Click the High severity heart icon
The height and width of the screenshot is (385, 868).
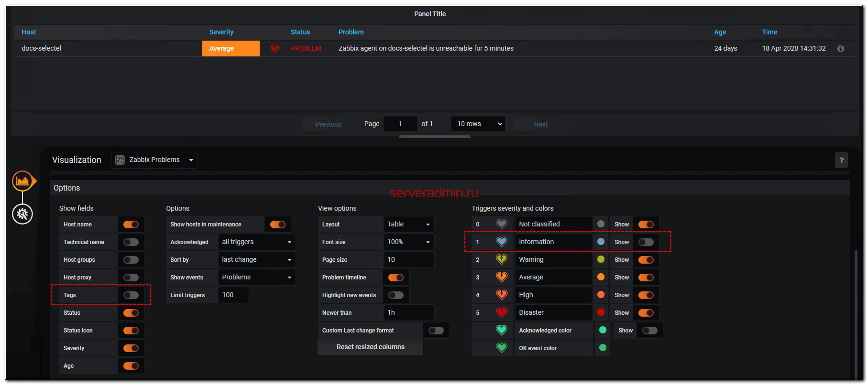[x=501, y=295]
